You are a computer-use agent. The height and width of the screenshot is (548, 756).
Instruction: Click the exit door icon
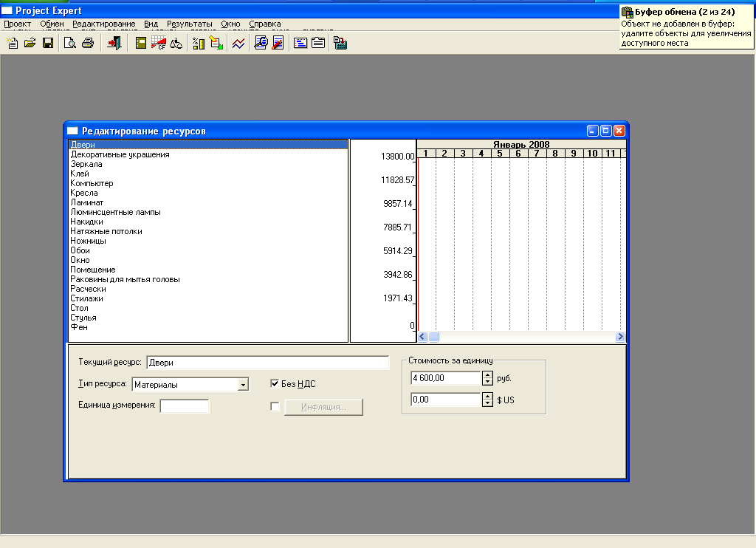(114, 44)
